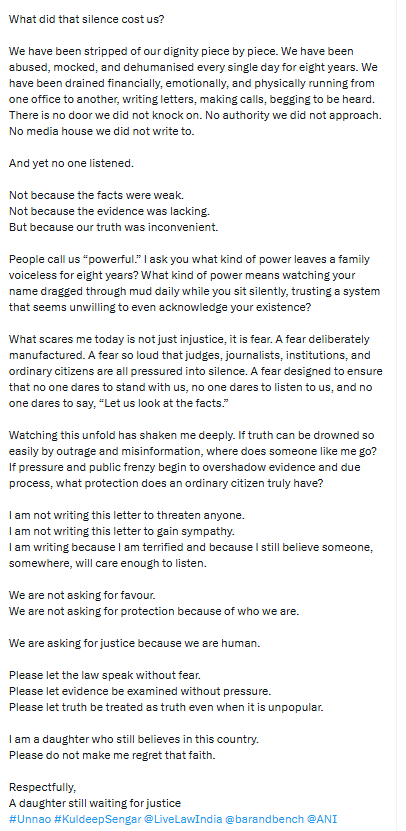Screen dimensions: 406x831
Task: Click 'I am not writing this letter to threaten anyone.'
Action: 127,515
